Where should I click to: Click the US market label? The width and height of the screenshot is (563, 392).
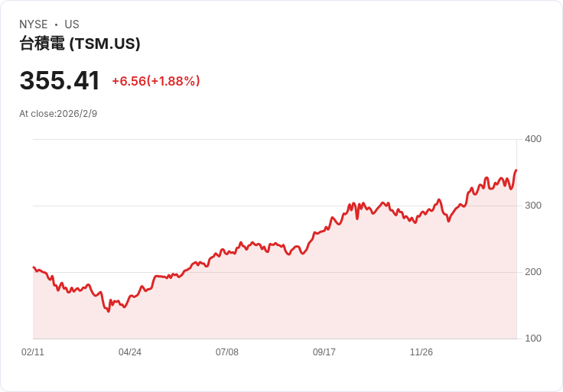click(72, 24)
